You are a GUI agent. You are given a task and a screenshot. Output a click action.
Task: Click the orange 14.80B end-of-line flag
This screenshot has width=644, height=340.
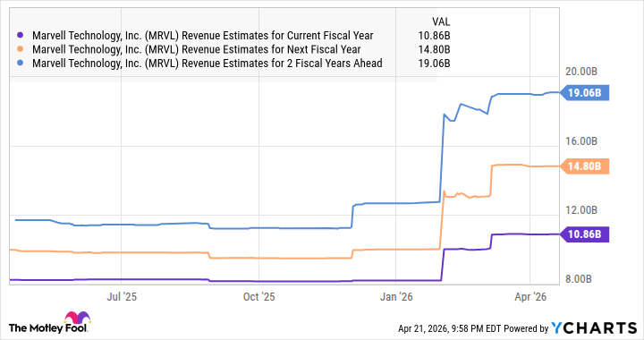click(584, 166)
